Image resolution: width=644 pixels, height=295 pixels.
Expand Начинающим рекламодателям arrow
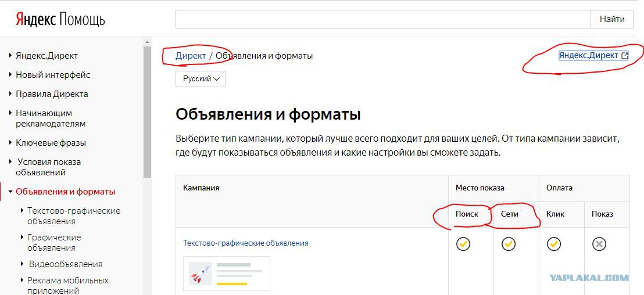(x=10, y=113)
